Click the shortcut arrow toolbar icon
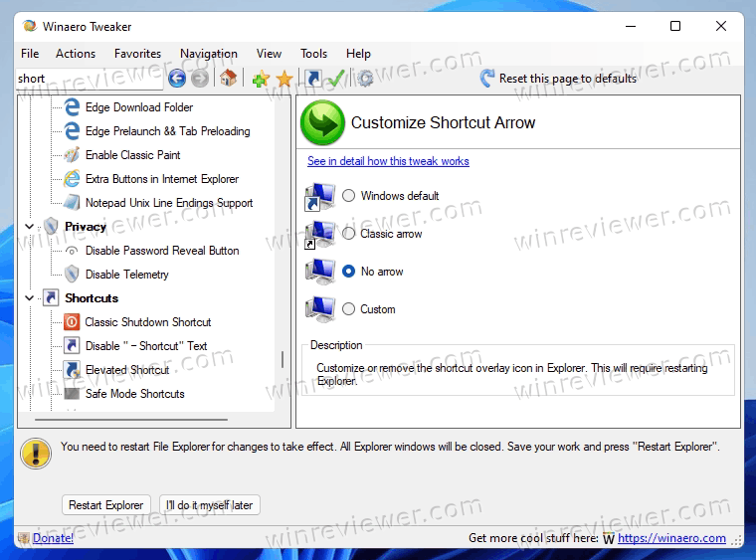 [x=313, y=78]
